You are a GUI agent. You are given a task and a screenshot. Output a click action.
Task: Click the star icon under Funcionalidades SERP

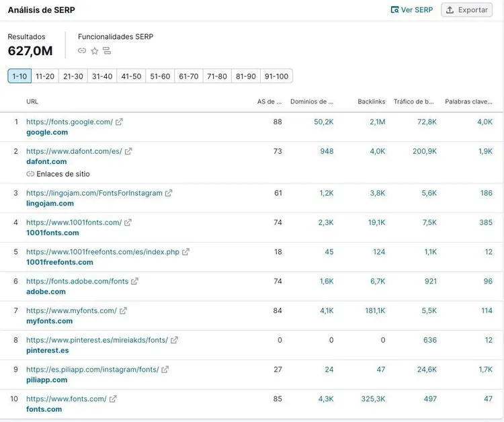tap(95, 51)
